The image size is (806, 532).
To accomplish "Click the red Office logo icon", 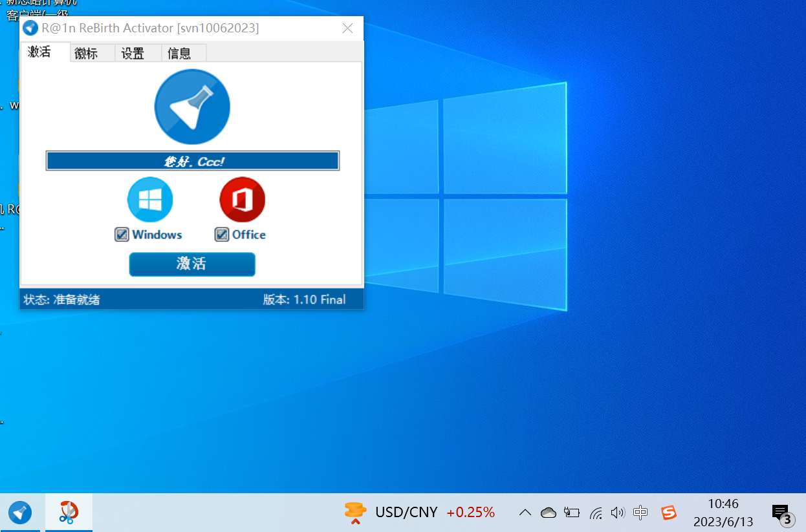I will (x=243, y=200).
